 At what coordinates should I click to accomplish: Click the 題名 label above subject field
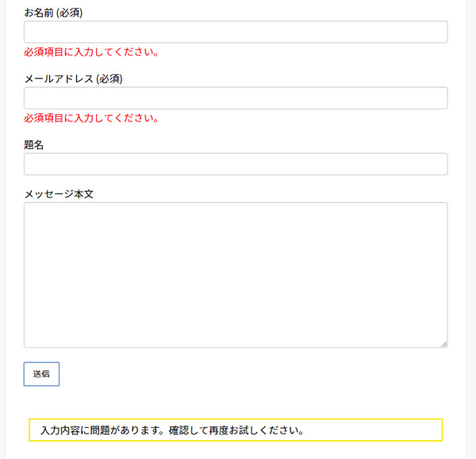[33, 145]
